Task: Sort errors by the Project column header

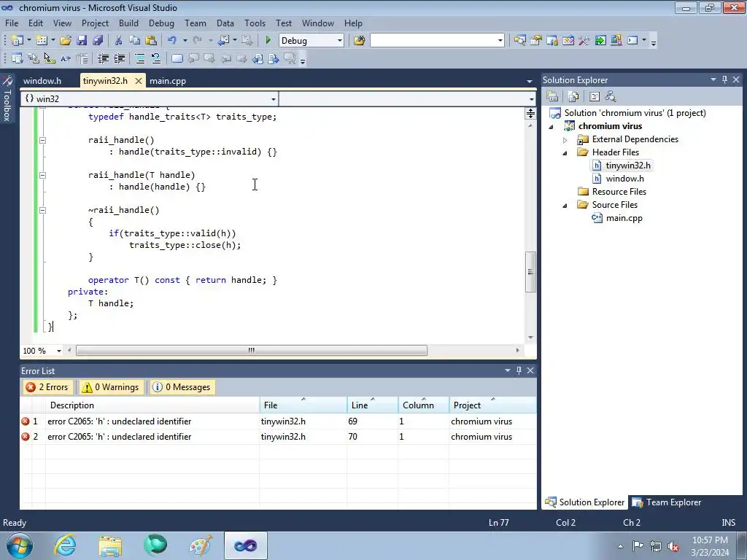Action: click(492, 405)
